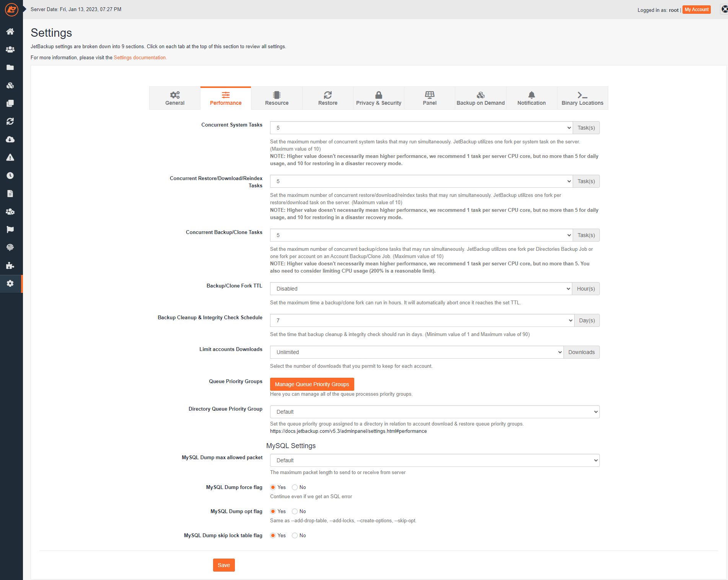728x580 pixels.
Task: View Alerts via warning triangle icon
Action: (10, 157)
